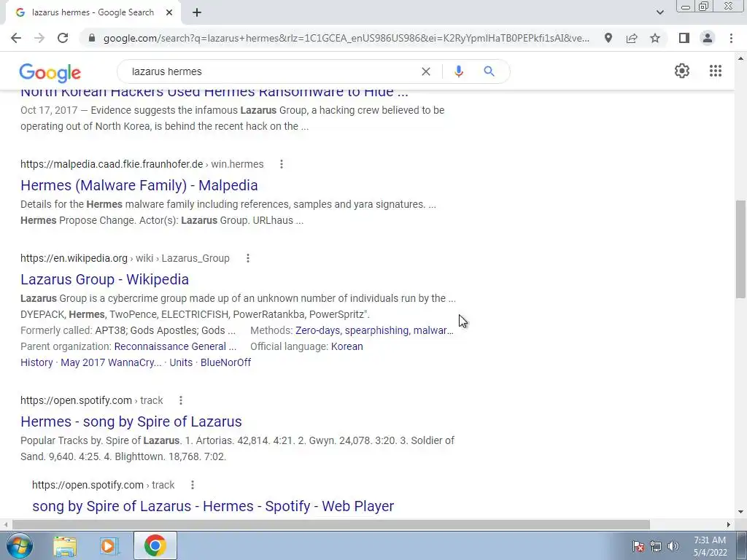The width and height of the screenshot is (747, 560).
Task: Open song by Spire of Lazarus Web Player link
Action: [x=213, y=506]
